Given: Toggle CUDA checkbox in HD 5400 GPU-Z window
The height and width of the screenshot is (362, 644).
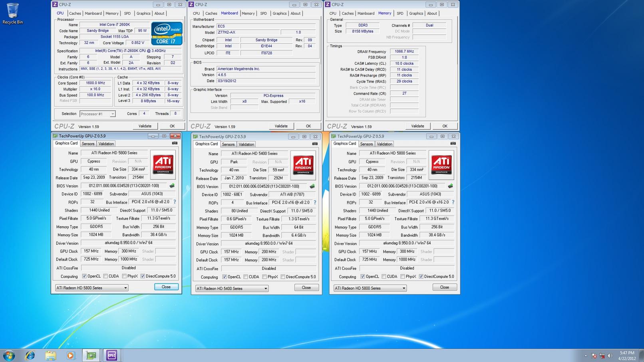Looking at the screenshot, I should click(246, 277).
